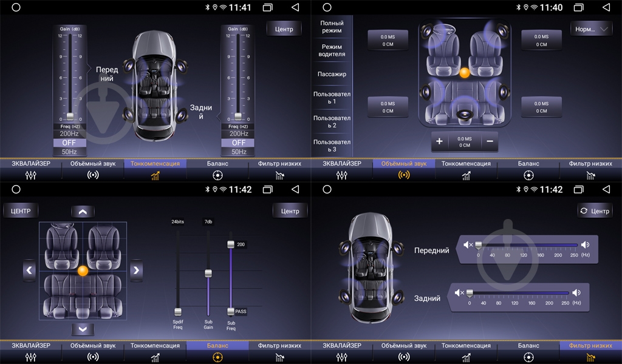
Task: Open the highlighted Фильтр низких tab
Action: [x=590, y=352]
